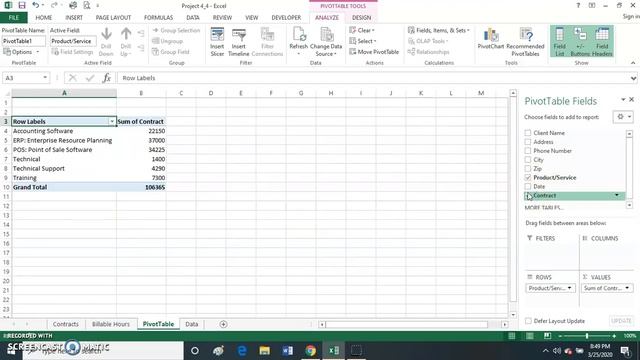Open PivotTable Options dropdown
The width and height of the screenshot is (640, 360).
tap(21, 52)
